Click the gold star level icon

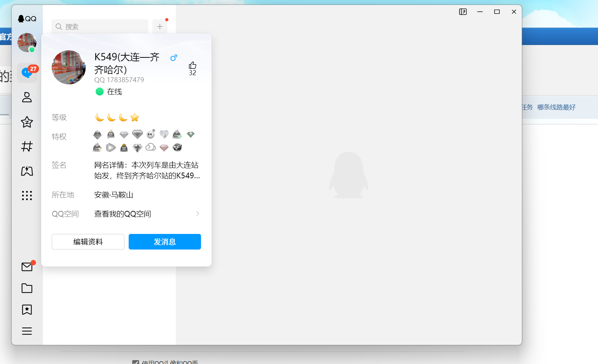click(x=135, y=117)
